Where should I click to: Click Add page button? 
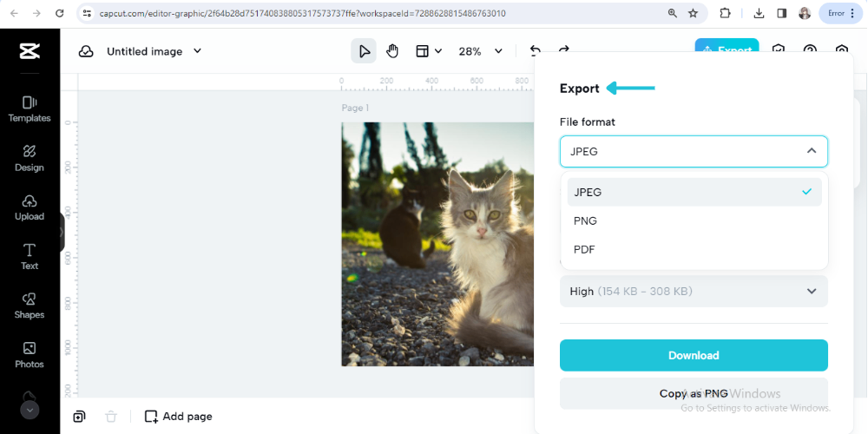point(178,417)
